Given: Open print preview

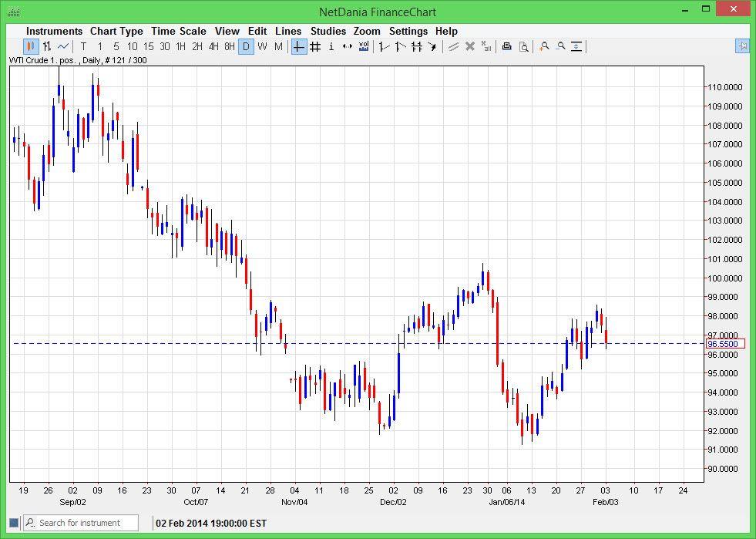Looking at the screenshot, I should 525,47.
